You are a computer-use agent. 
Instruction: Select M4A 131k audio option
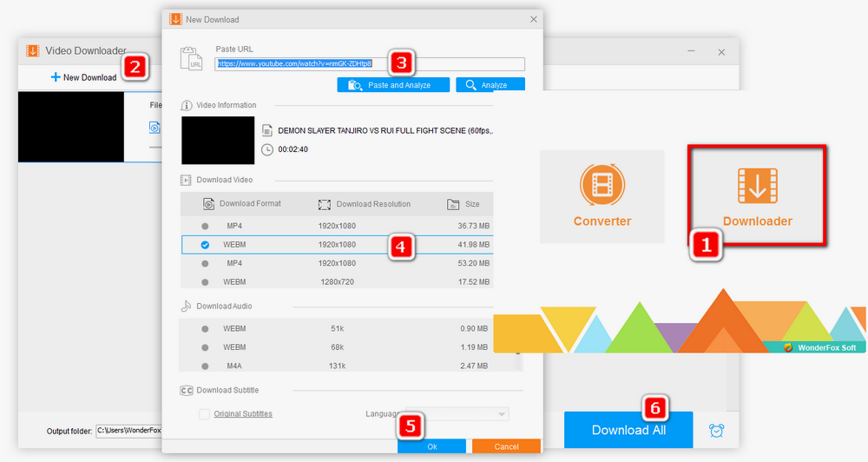pyautogui.click(x=205, y=366)
